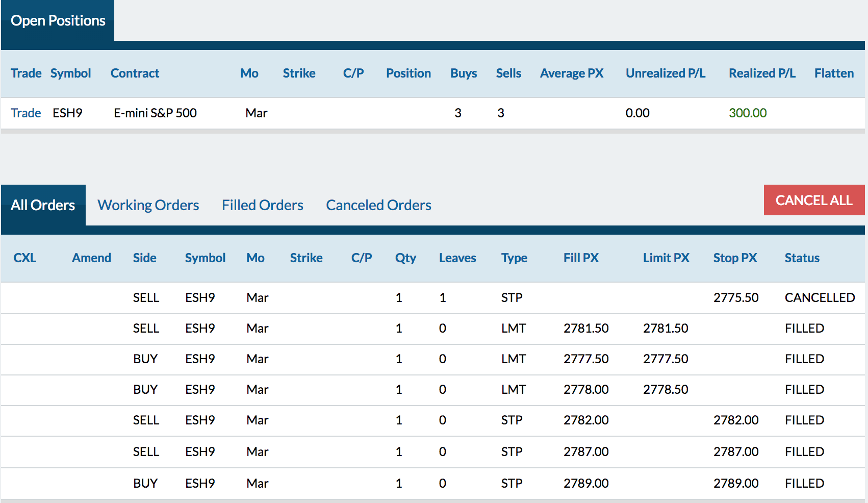Click the Stop PX column header

click(735, 258)
